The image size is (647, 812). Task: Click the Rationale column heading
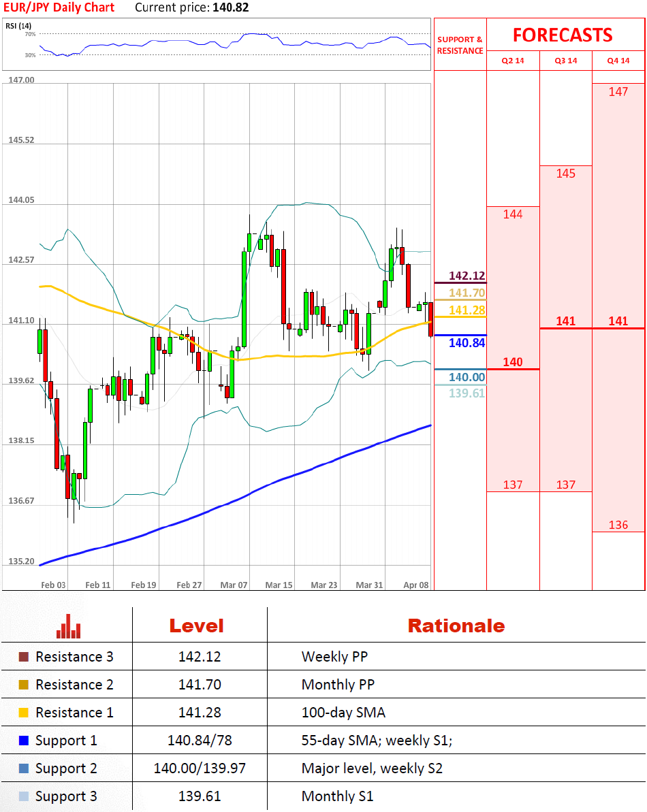[456, 626]
